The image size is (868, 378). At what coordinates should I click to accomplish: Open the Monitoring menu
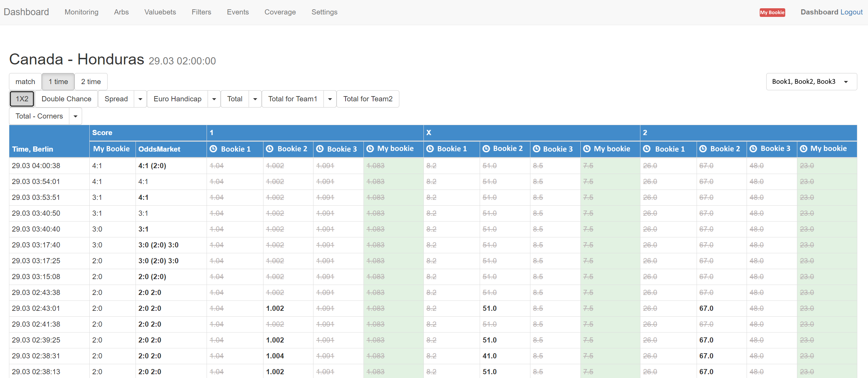tap(81, 12)
